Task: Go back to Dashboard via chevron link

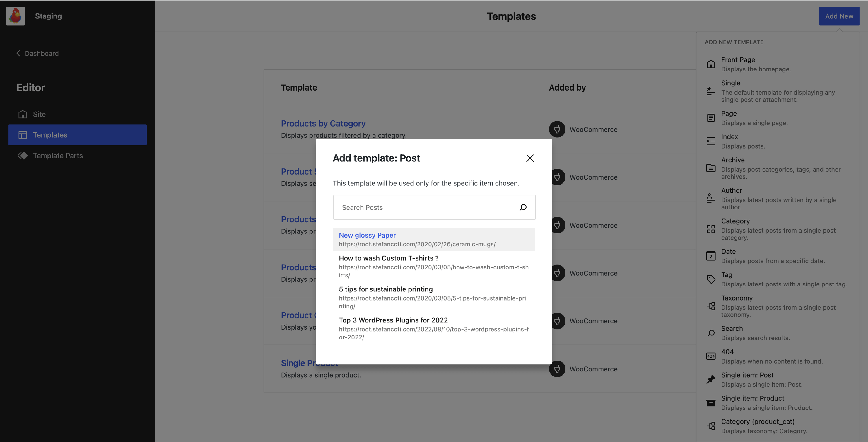Action: pos(38,53)
